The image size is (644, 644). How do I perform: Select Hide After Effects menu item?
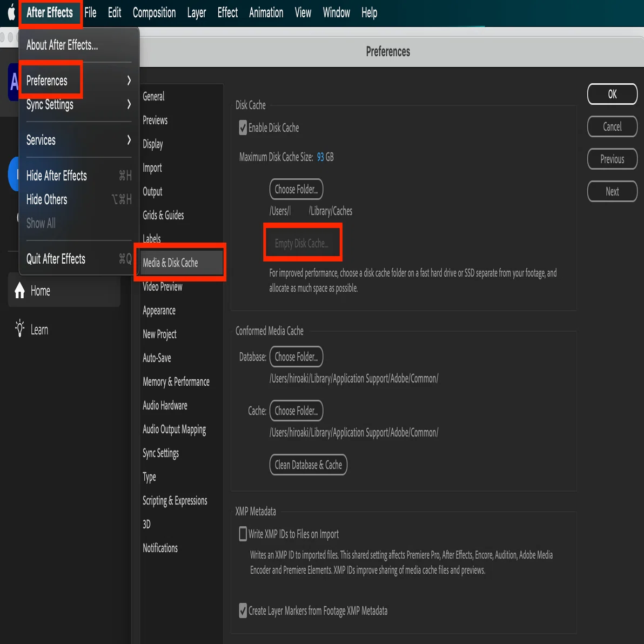click(78, 176)
